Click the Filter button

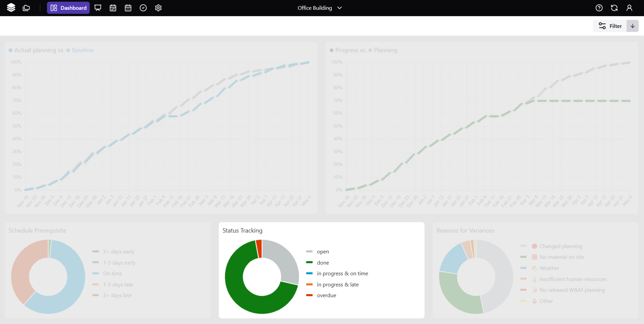(610, 26)
